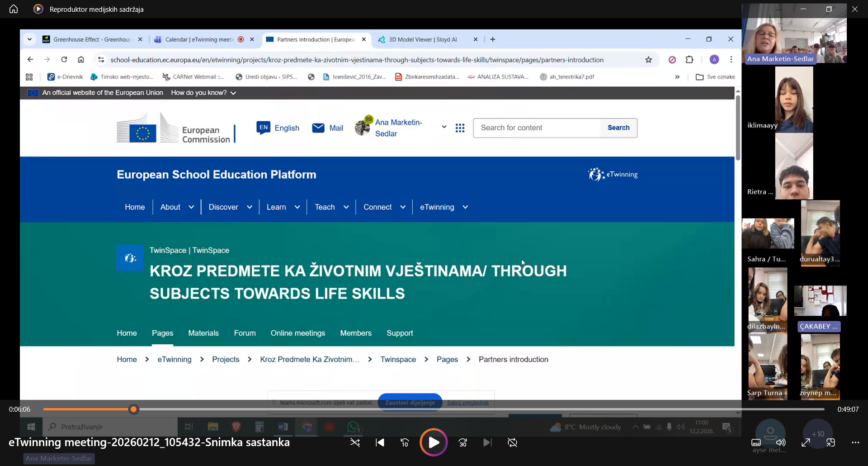The width and height of the screenshot is (868, 466).
Task: Click the media player Home icon
Action: pyautogui.click(x=14, y=9)
